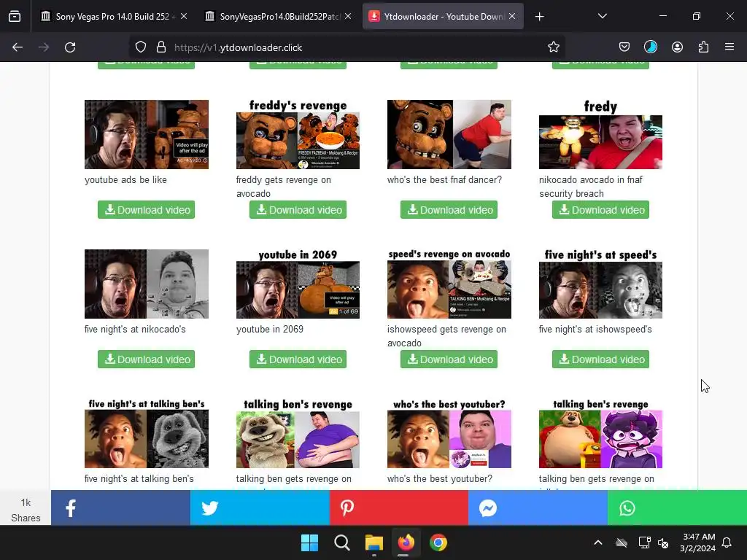Open the 'youtube in 2069' thumbnail
The image size is (747, 560).
tap(298, 284)
